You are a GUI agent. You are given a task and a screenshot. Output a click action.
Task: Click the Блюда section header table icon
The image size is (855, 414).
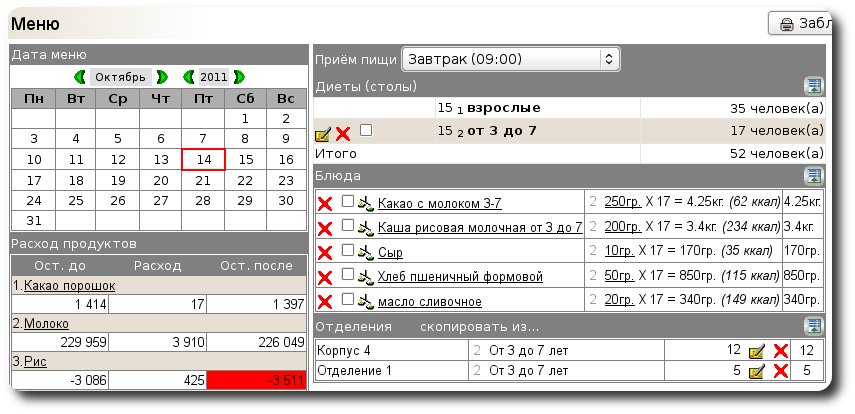pyautogui.click(x=814, y=177)
